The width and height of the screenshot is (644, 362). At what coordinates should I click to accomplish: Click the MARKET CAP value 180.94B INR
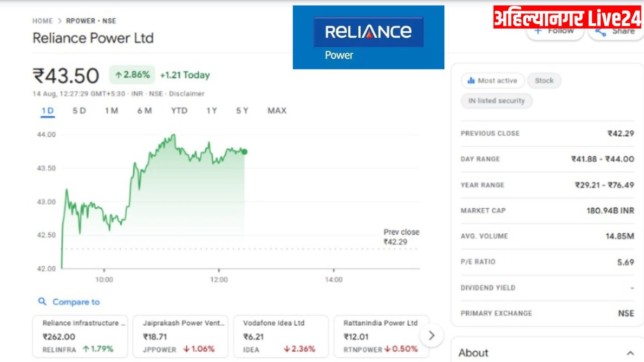[x=610, y=211]
